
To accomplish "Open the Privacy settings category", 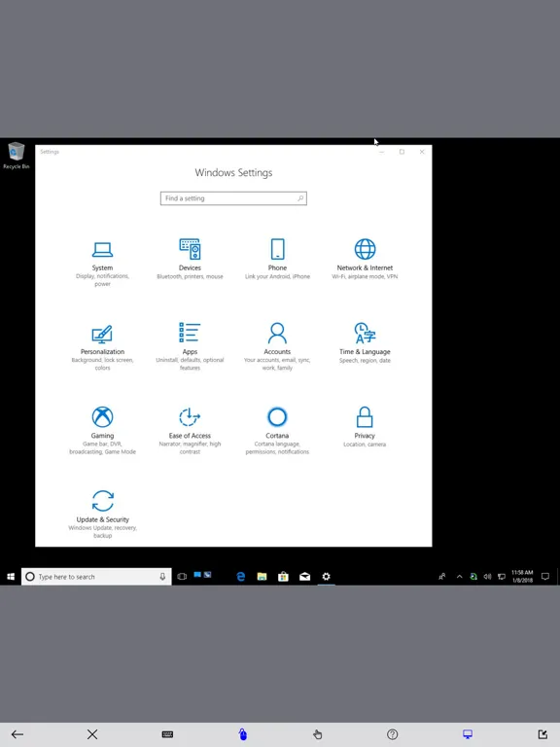I will (x=365, y=427).
